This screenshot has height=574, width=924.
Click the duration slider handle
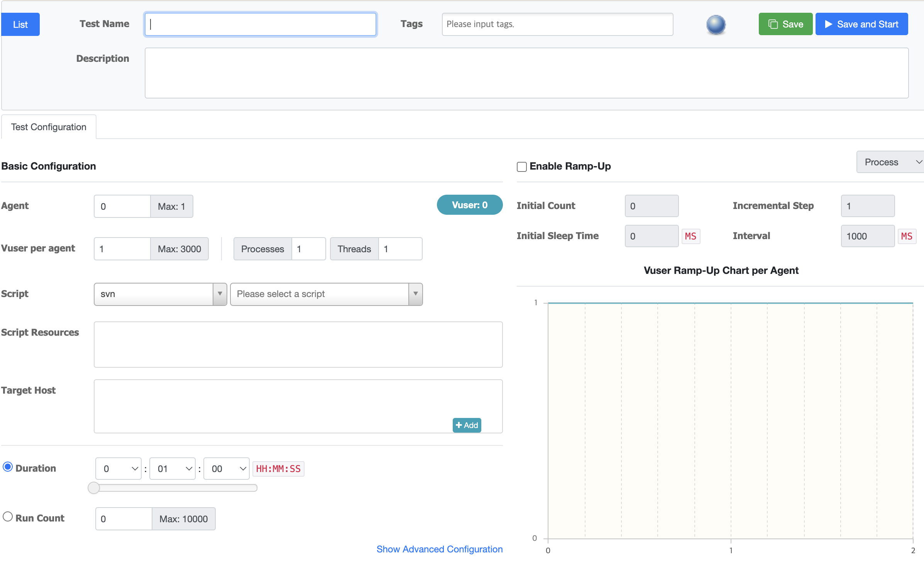pos(94,488)
